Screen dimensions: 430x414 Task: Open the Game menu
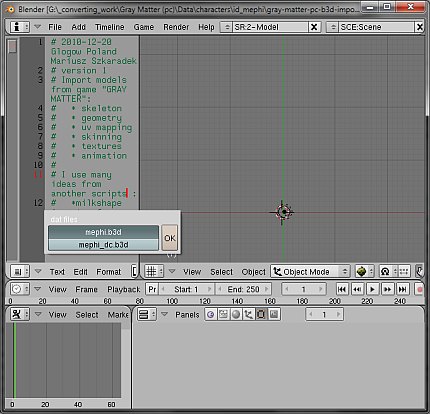pyautogui.click(x=144, y=27)
